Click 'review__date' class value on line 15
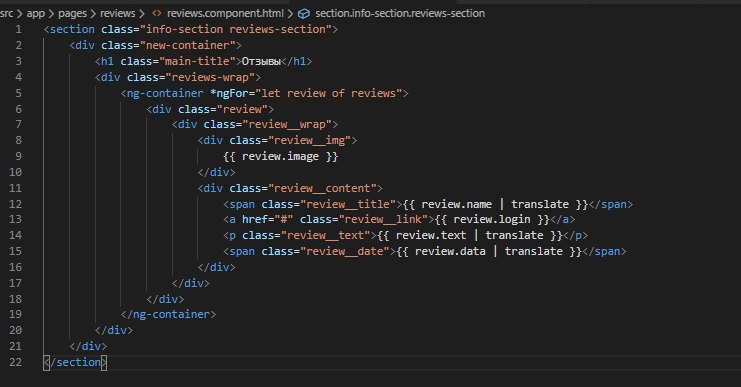The image size is (741, 387). click(345, 251)
